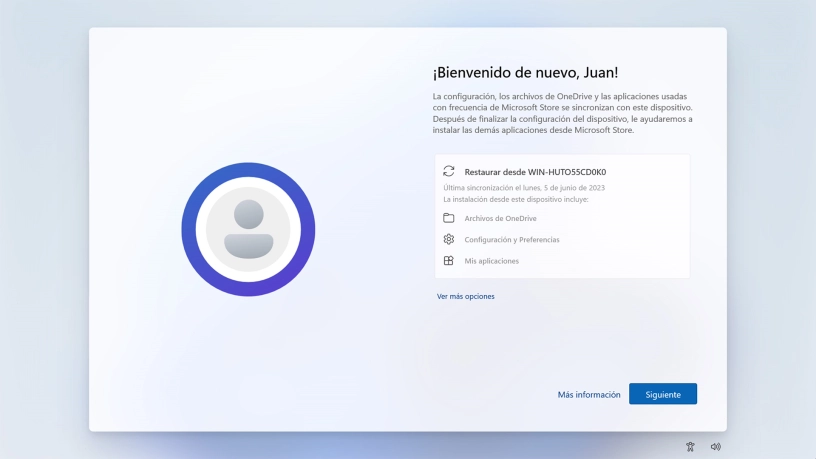Screen dimensions: 816x459
Task: Click the Mis aplicaciones text
Action: [x=491, y=261]
